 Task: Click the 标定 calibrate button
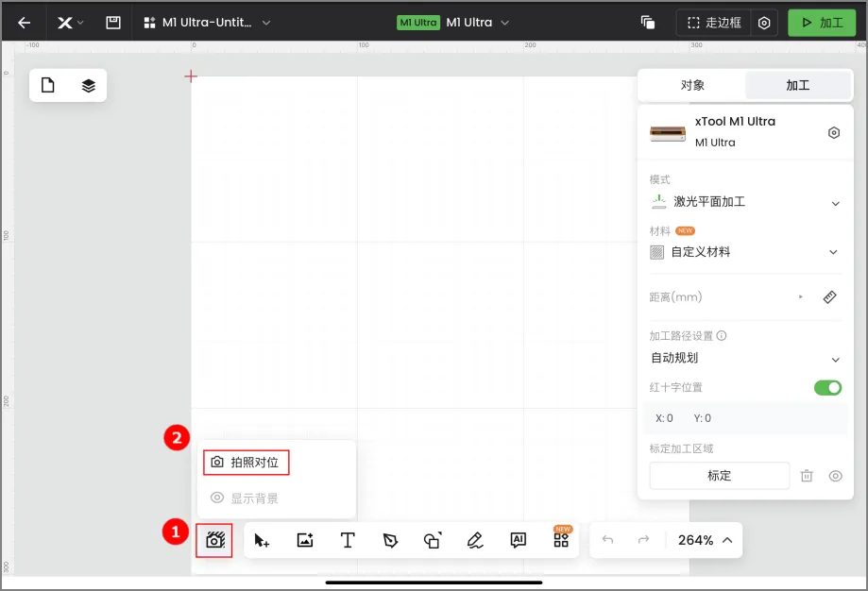pyautogui.click(x=719, y=476)
